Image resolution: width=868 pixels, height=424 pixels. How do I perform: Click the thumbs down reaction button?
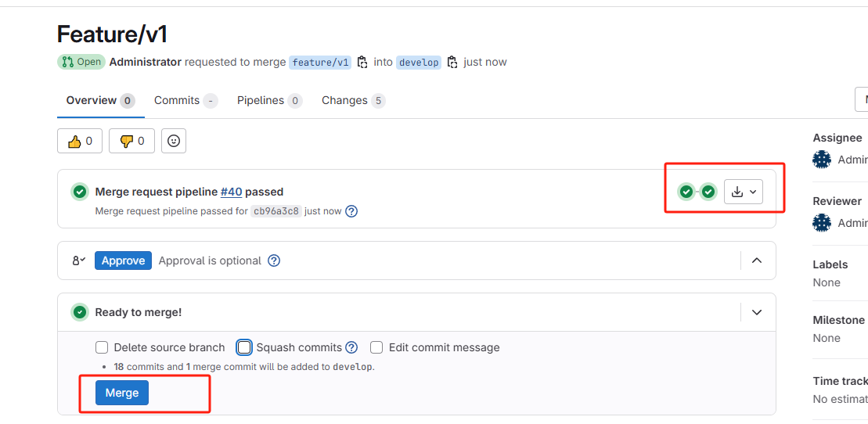(x=131, y=141)
